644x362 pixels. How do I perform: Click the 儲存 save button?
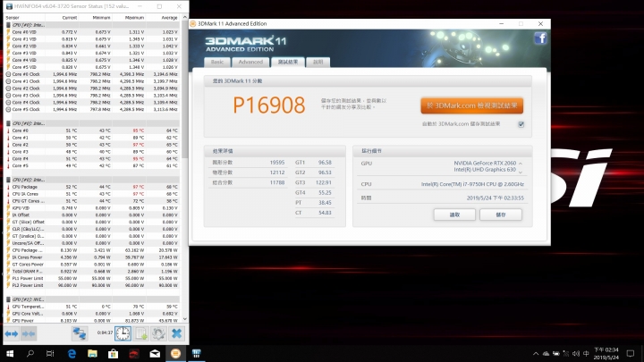coord(501,215)
